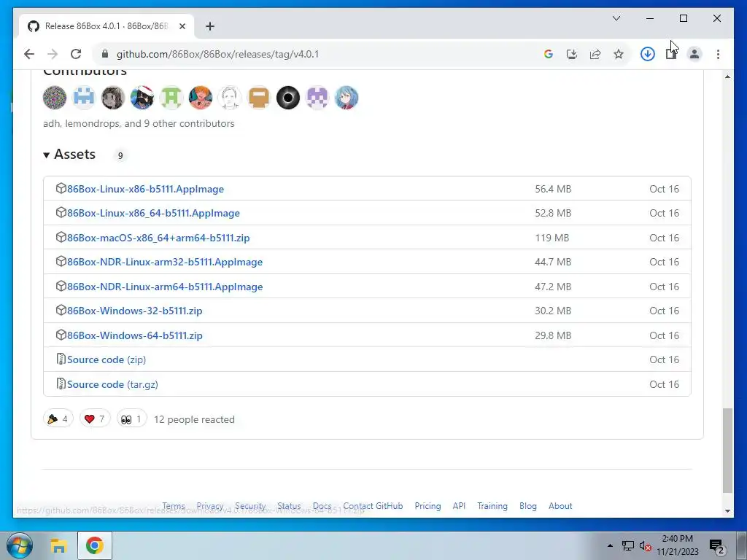Open a new browser tab

(x=210, y=26)
